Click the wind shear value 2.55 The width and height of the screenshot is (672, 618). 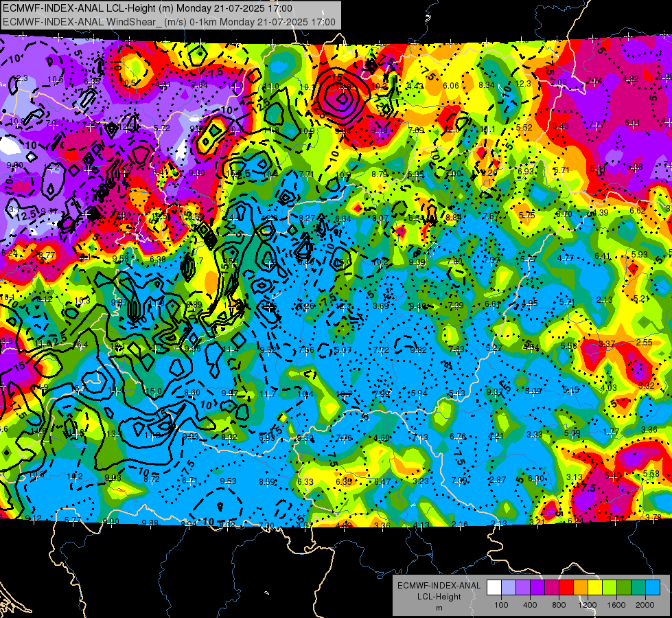pyautogui.click(x=644, y=342)
